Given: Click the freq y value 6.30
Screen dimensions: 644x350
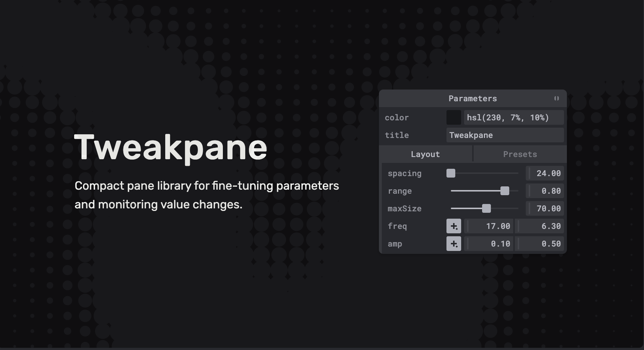Looking at the screenshot, I should [x=540, y=226].
